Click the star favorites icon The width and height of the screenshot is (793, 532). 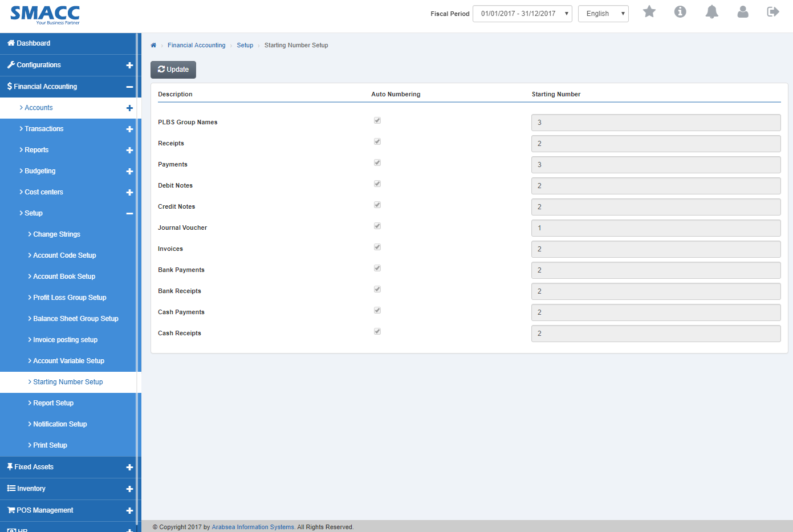tap(649, 11)
